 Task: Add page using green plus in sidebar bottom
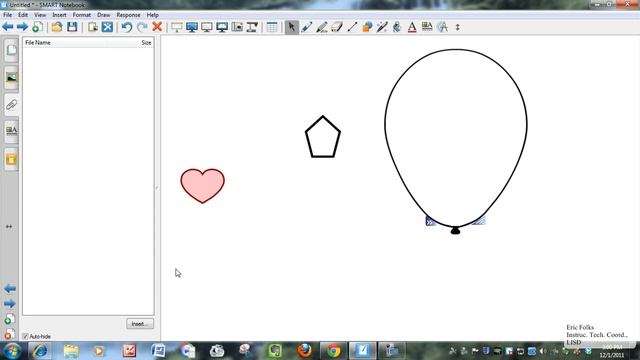click(10, 319)
